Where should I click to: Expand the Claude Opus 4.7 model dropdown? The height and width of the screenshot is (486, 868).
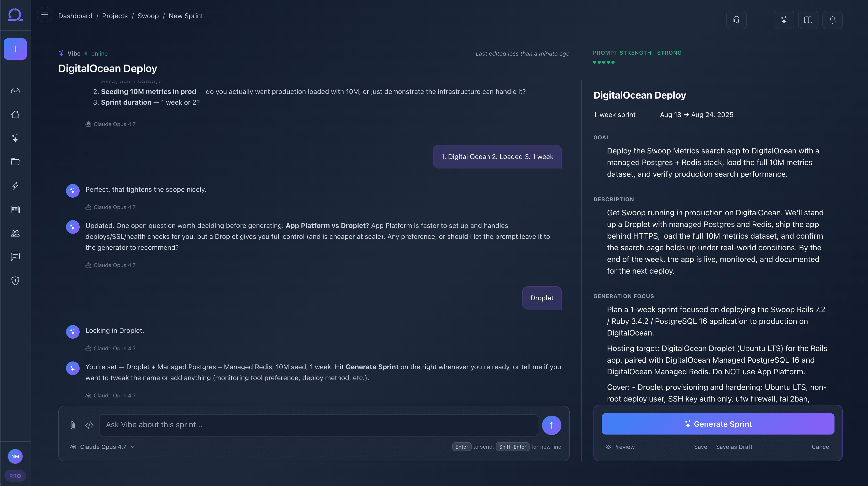[x=103, y=447]
